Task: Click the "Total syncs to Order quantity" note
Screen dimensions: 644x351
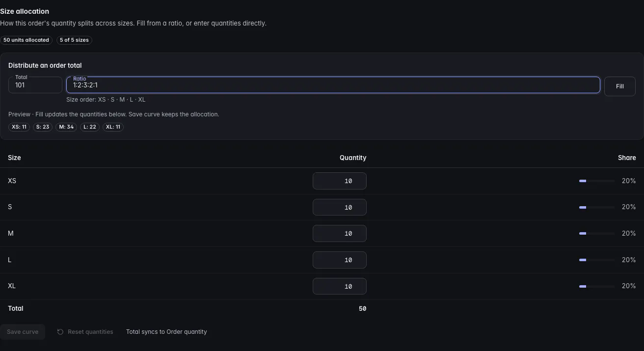Action: pyautogui.click(x=166, y=332)
